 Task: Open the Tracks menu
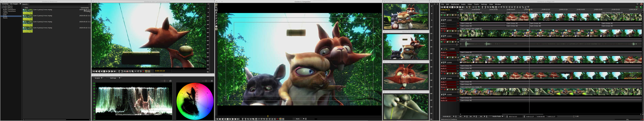[476, 4]
